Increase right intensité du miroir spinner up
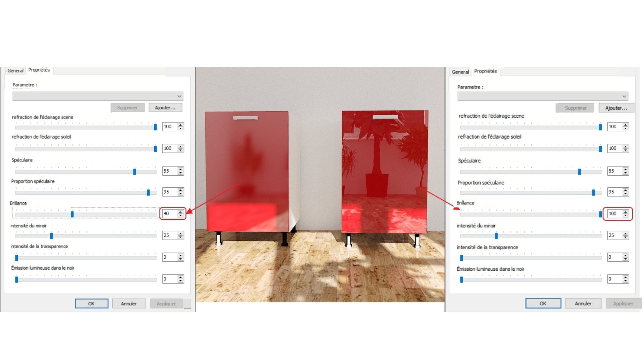Image resolution: width=644 pixels, height=362 pixels. click(x=626, y=234)
